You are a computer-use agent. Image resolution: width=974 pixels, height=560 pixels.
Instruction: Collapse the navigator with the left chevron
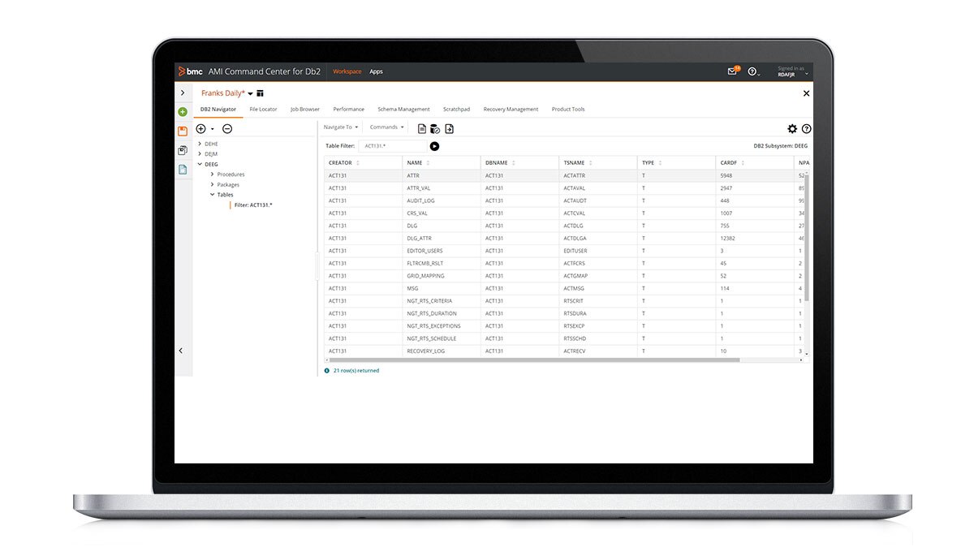(x=180, y=351)
